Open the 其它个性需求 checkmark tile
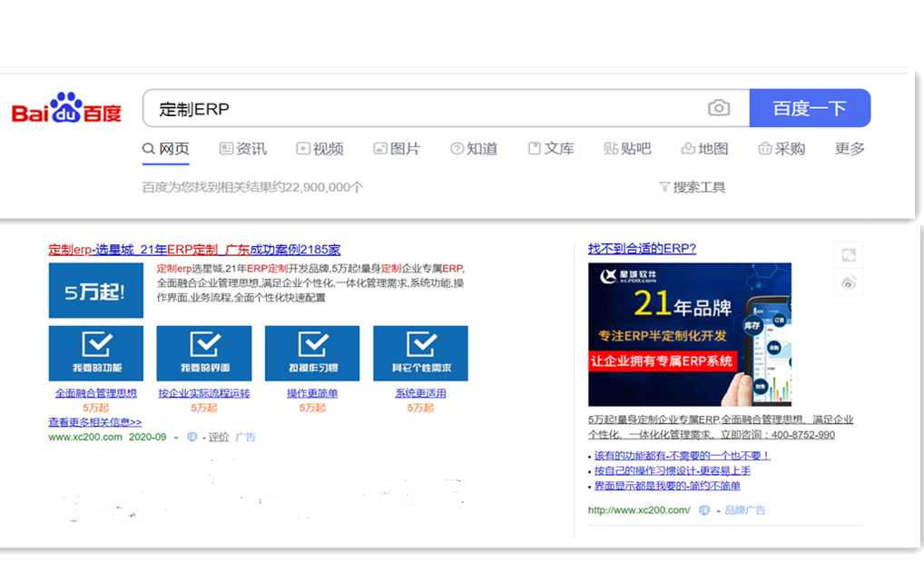The height and width of the screenshot is (573, 924). [x=421, y=353]
